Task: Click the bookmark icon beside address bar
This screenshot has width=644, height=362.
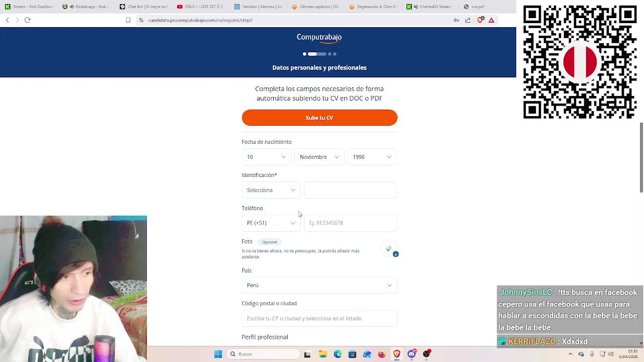Action: click(x=128, y=20)
